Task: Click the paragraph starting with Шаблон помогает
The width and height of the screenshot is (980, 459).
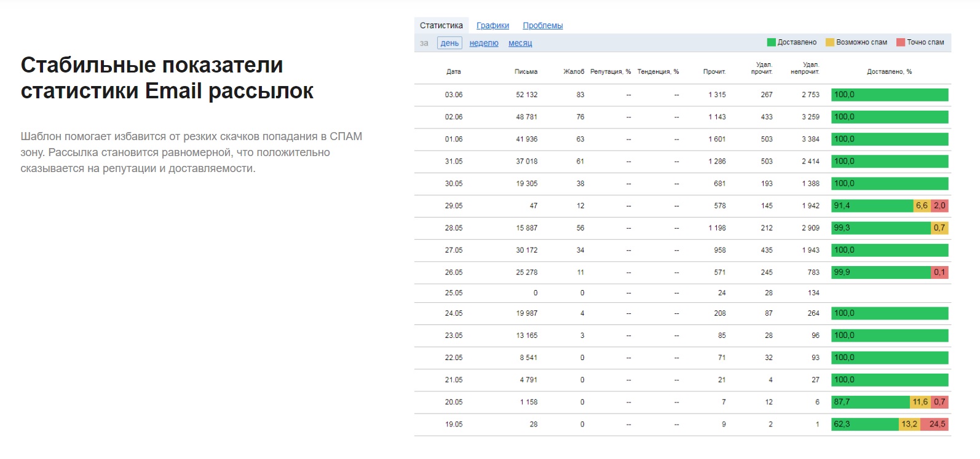Action: 191,152
